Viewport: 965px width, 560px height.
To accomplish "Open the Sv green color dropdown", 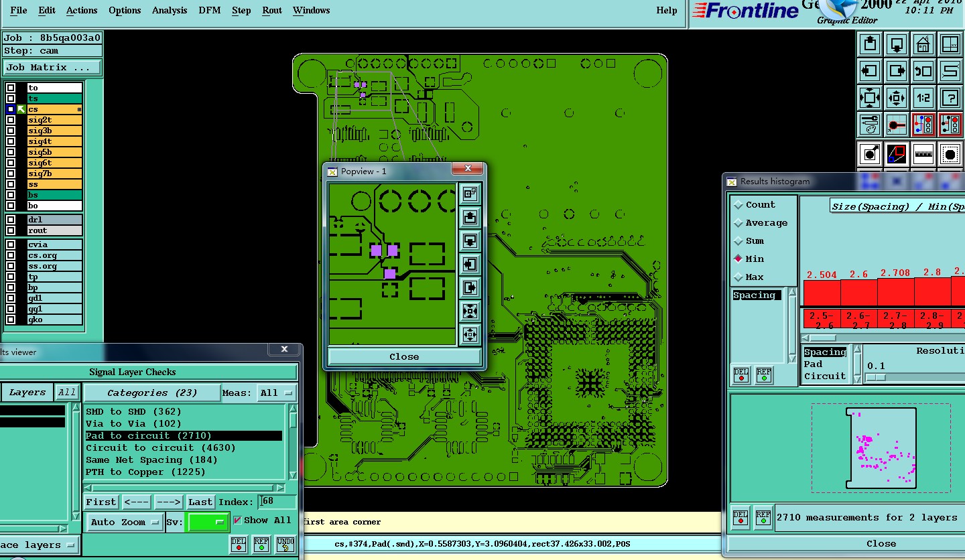I will click(x=207, y=522).
